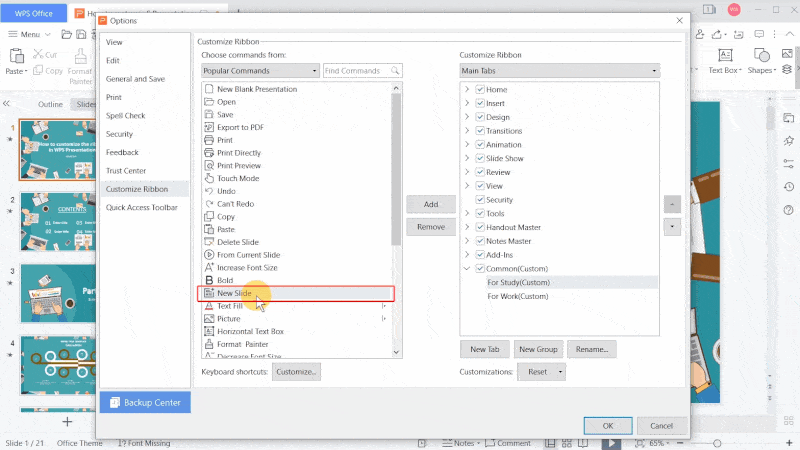800x450 pixels.
Task: Select the Picture command icon
Action: tap(209, 318)
